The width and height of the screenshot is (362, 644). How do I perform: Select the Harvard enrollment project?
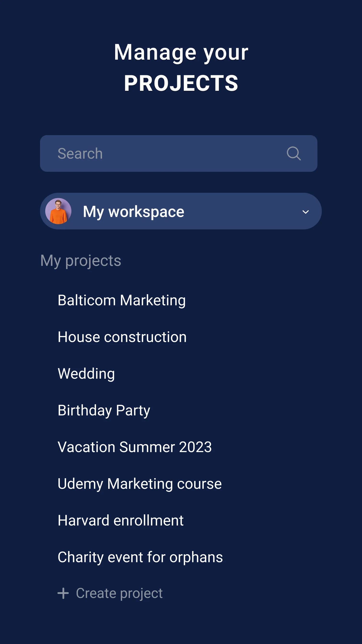(x=121, y=520)
